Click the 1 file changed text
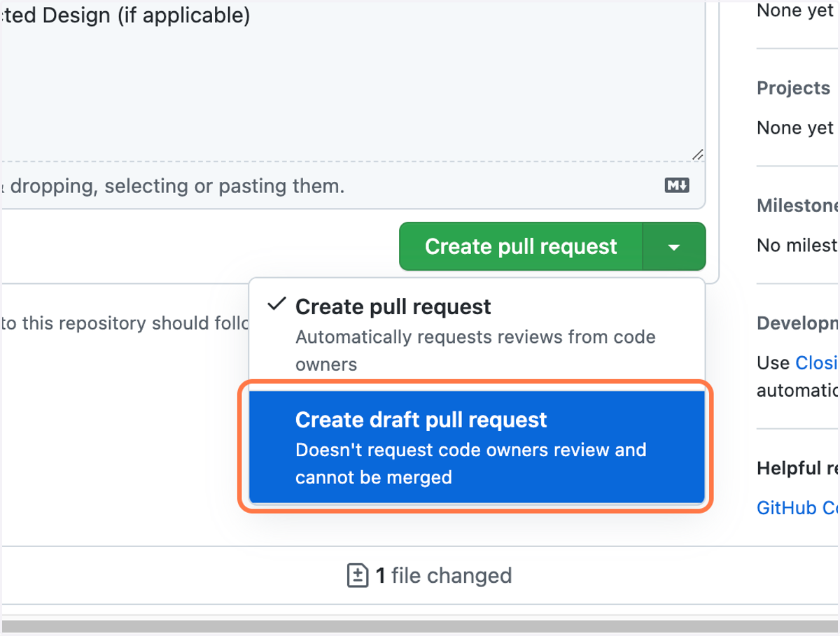 [444, 576]
